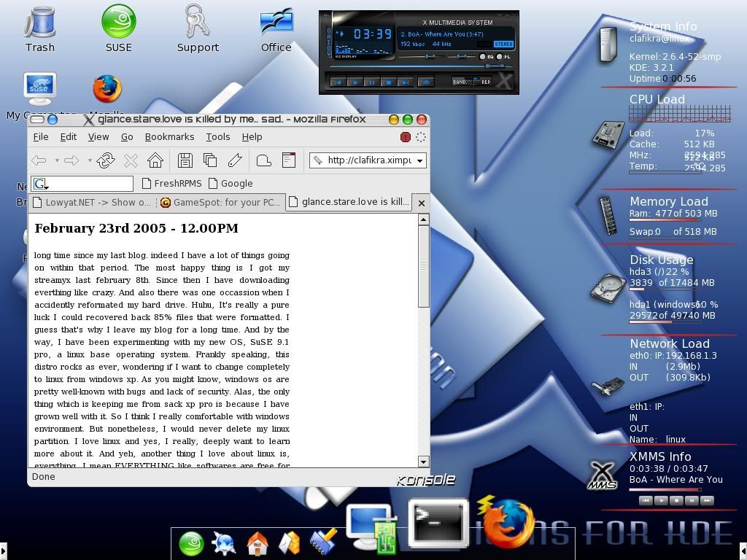Click the Save page icon

[185, 161]
